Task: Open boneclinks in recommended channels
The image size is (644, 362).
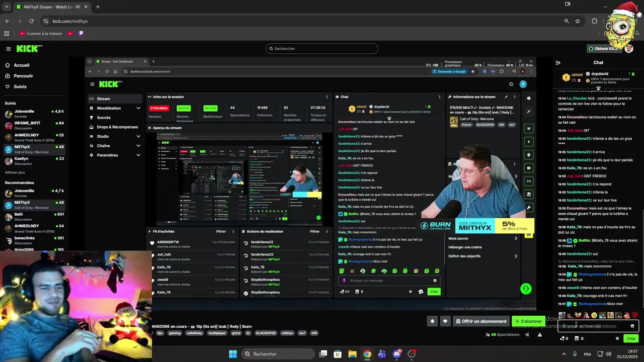Action: point(34,240)
